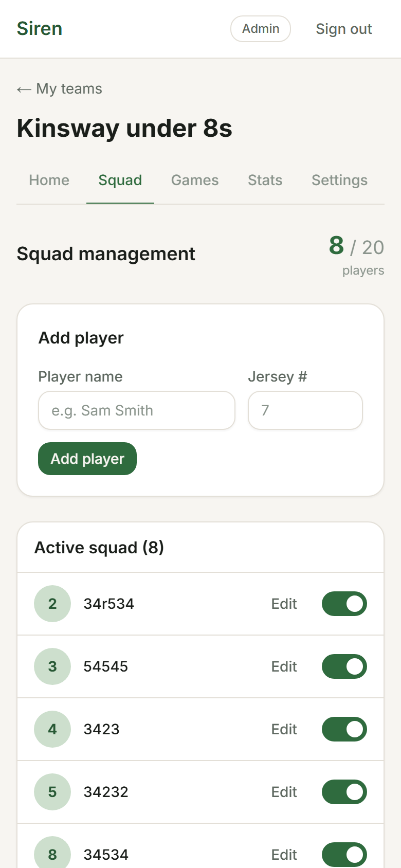Open the Home tab
This screenshot has width=401, height=868.
point(49,180)
